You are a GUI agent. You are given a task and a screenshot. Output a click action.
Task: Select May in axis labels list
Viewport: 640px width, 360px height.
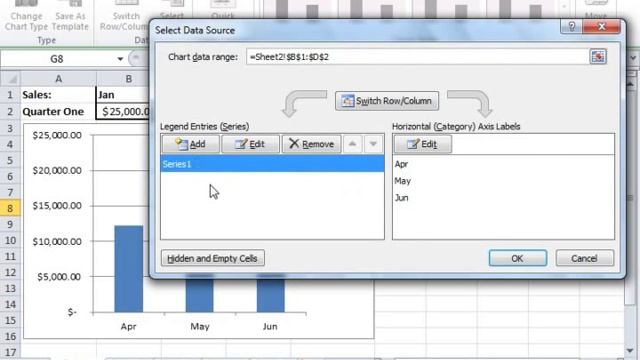[402, 181]
